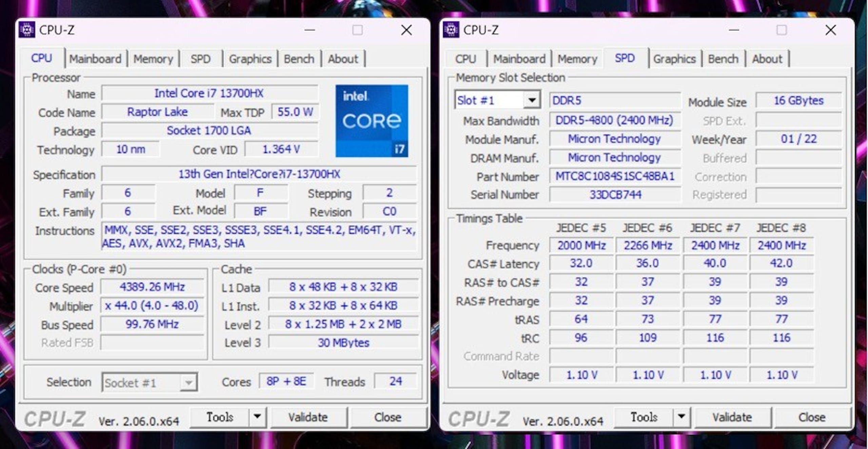This screenshot has height=449, width=868.
Task: Click Part Number MTC8C1084S1SC48BA1
Action: tap(615, 176)
